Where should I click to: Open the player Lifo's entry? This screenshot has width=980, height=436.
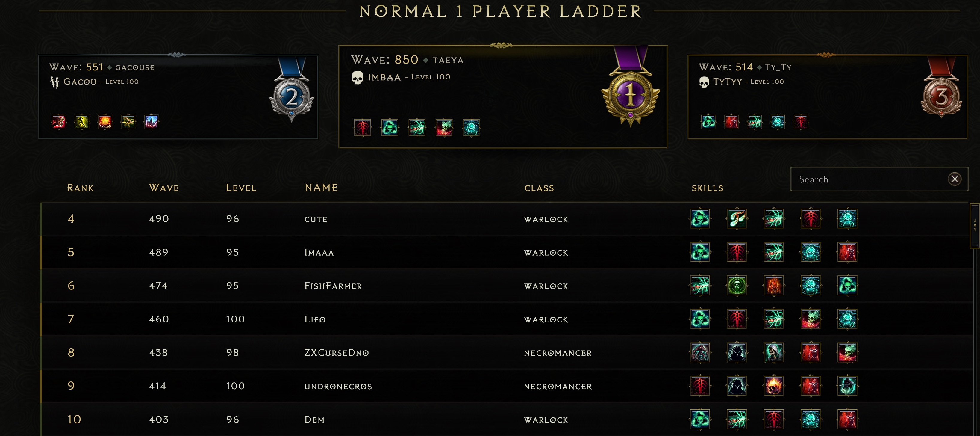click(x=315, y=319)
